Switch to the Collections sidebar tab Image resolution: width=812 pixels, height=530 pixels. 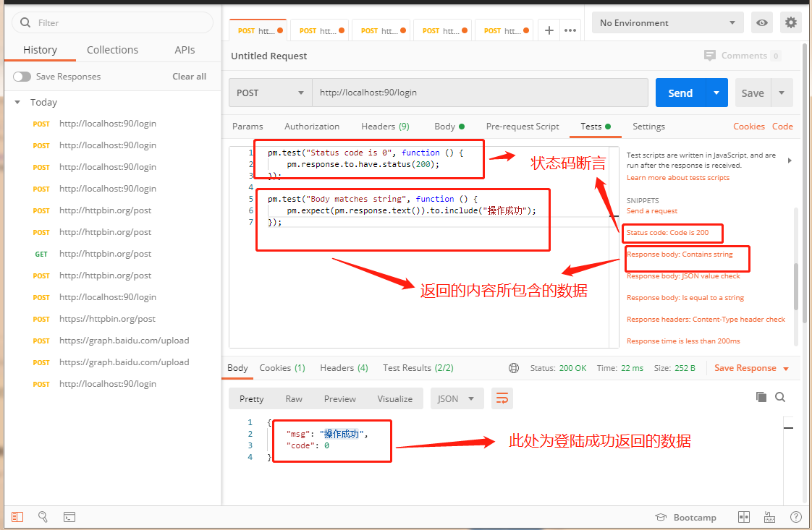pos(112,50)
